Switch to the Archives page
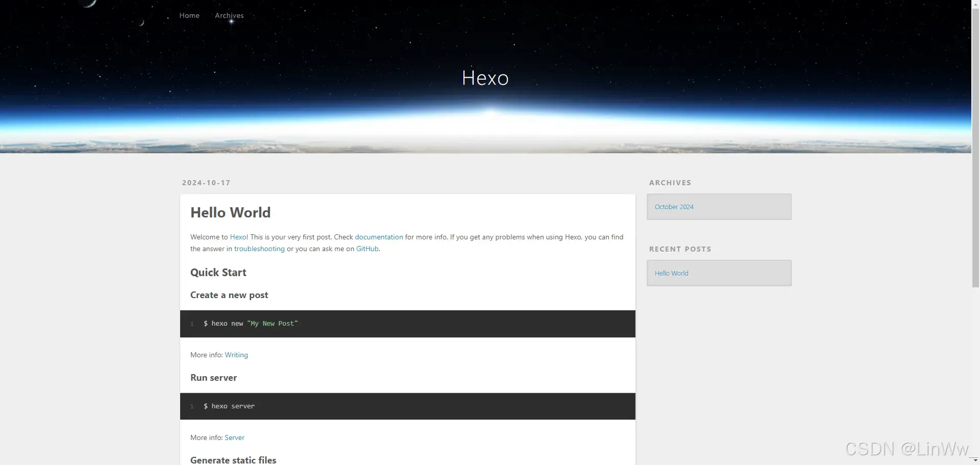The width and height of the screenshot is (980, 465). 229,15
